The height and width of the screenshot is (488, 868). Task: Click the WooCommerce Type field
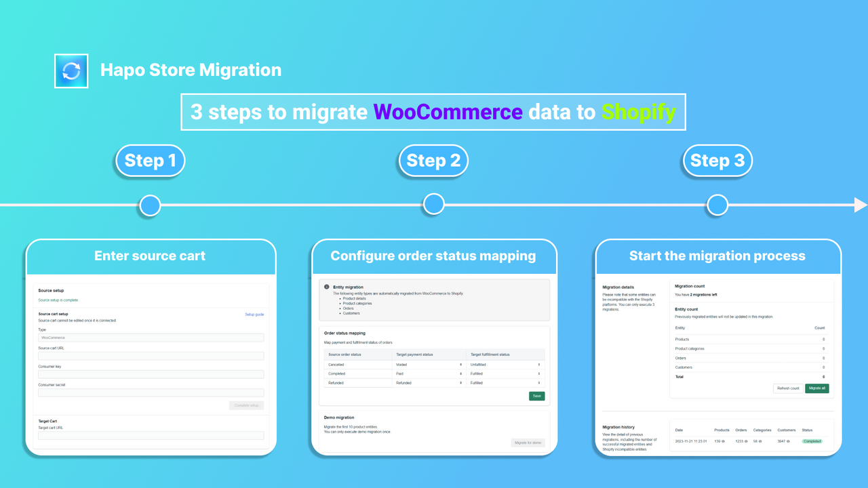tap(151, 338)
